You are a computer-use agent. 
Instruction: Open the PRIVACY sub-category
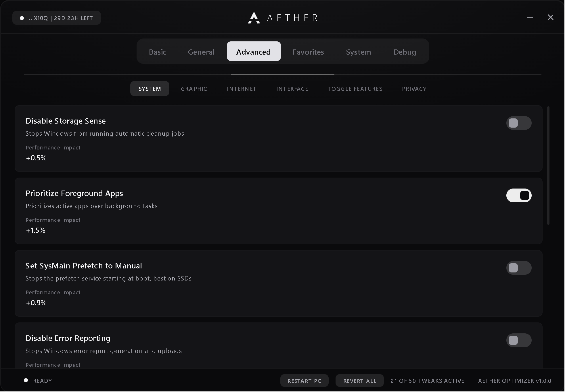coord(414,89)
